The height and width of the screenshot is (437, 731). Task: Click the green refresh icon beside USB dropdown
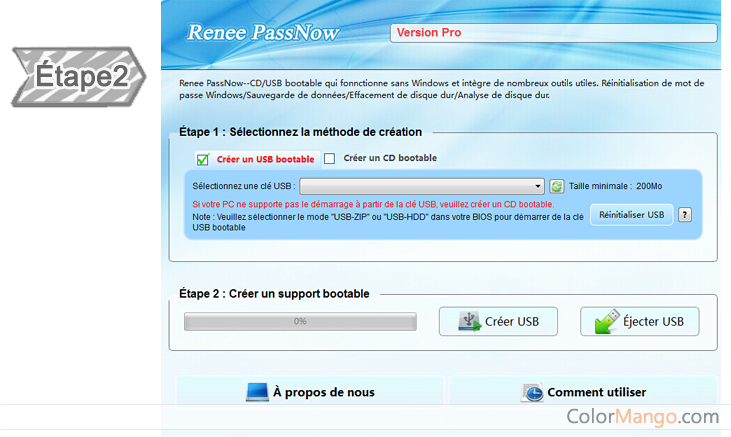point(557,186)
